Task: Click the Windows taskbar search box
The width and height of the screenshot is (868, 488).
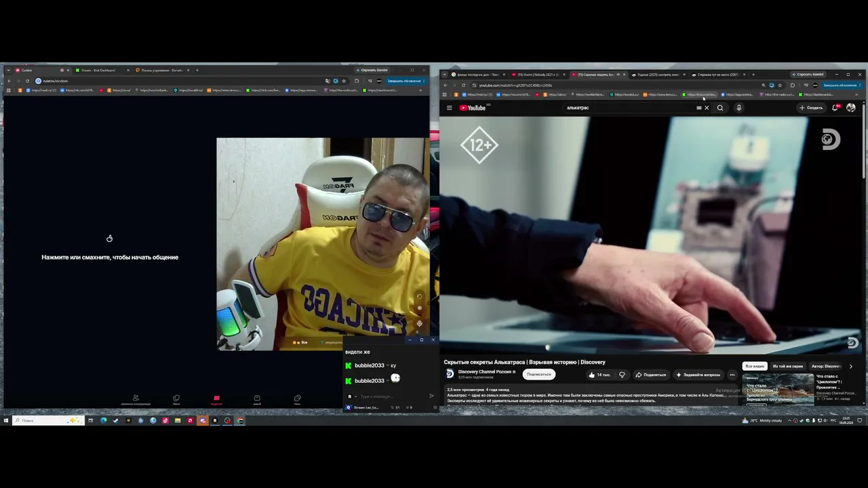Action: point(47,420)
